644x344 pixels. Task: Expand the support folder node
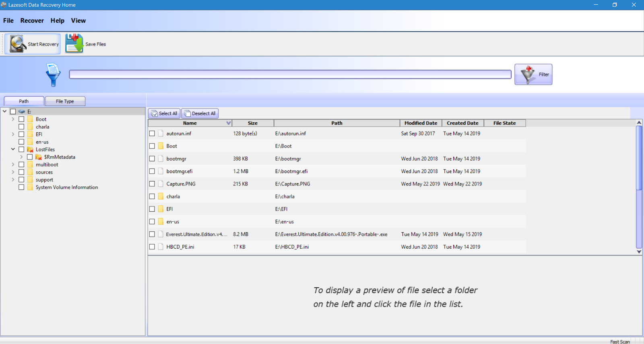click(13, 180)
